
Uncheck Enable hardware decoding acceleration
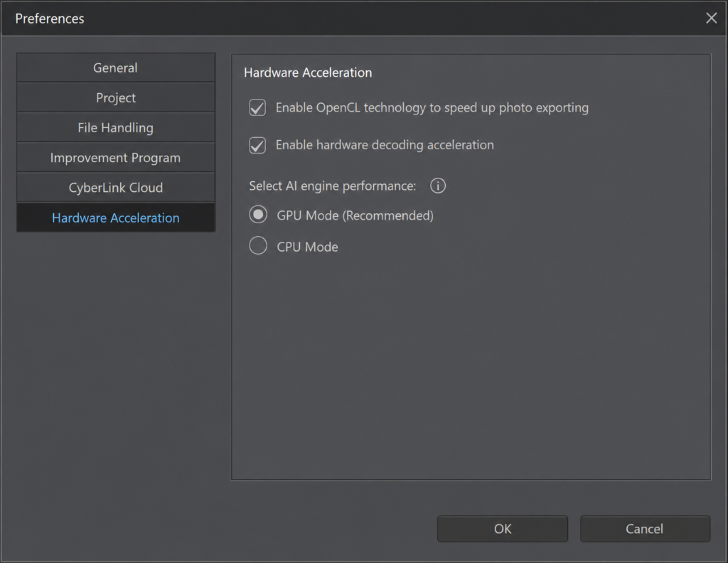click(x=257, y=145)
